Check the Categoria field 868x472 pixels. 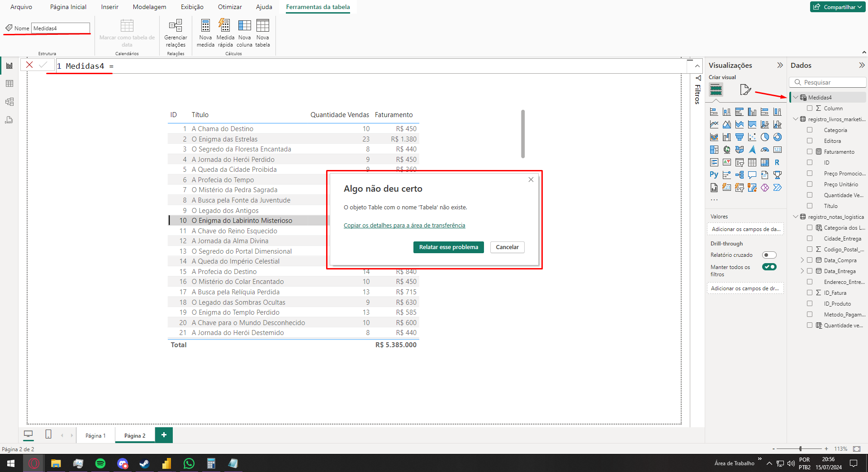pos(810,130)
